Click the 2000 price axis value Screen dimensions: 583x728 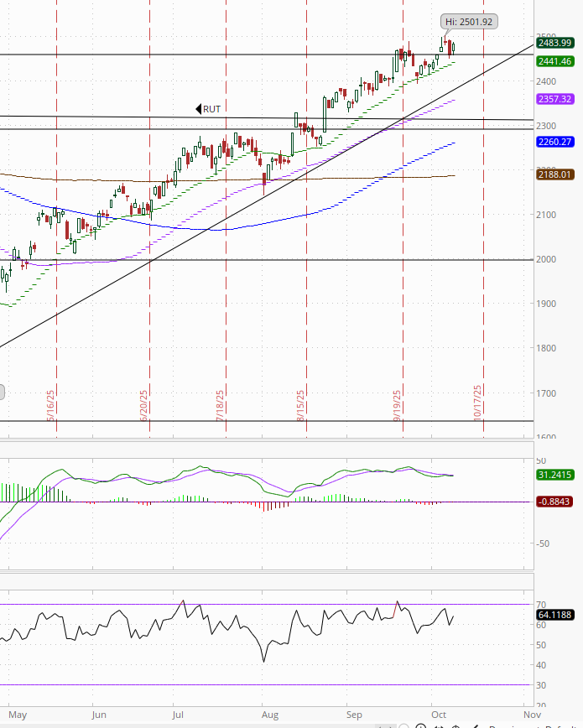[x=546, y=259]
